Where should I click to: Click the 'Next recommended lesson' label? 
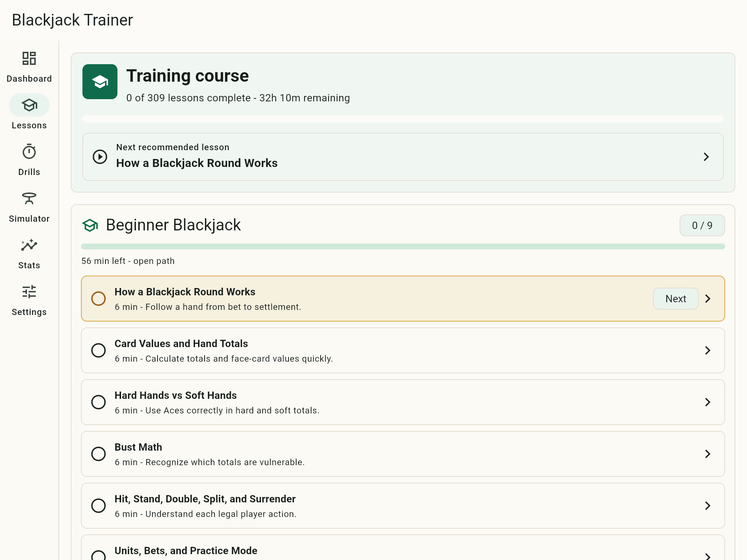coord(173,147)
